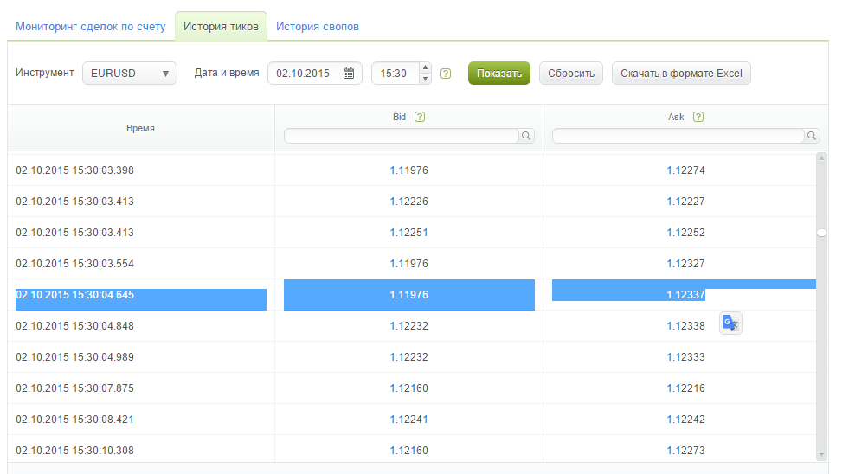Select the row timestamped 15:30:04.848
The width and height of the screenshot is (868, 474).
tap(412, 326)
